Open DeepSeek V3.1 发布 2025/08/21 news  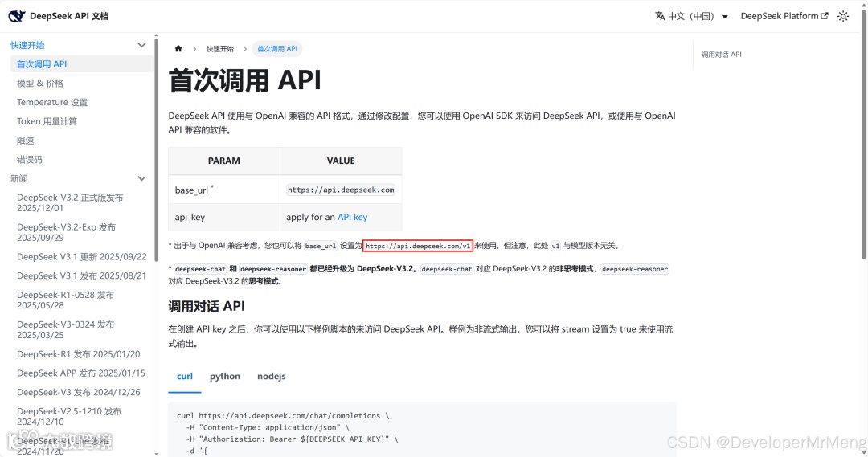(82, 275)
